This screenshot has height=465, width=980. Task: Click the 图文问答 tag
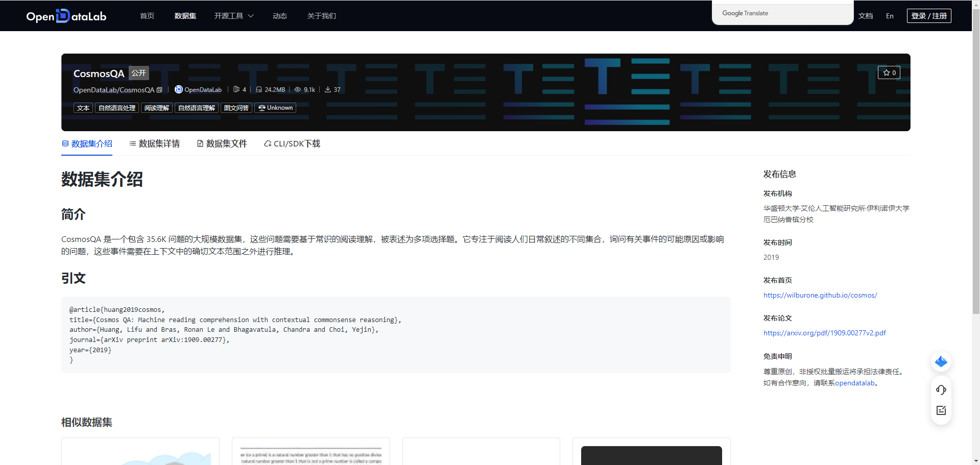point(236,108)
